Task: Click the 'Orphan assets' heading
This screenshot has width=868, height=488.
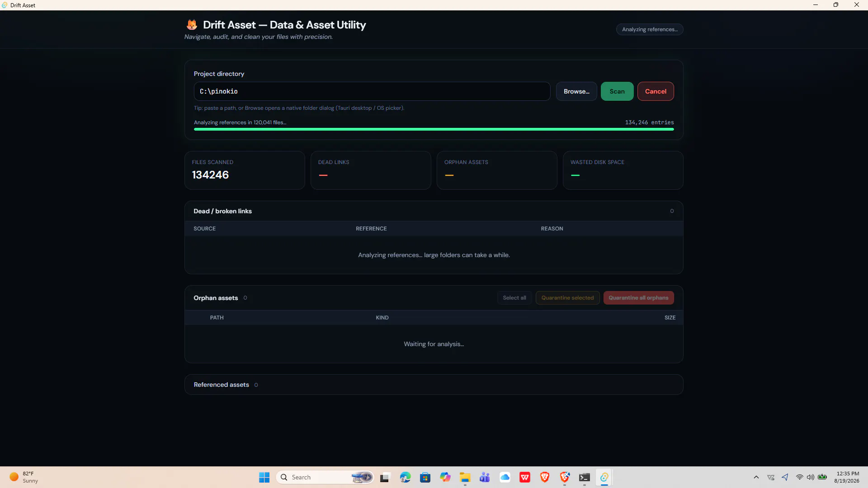Action: pos(216,298)
